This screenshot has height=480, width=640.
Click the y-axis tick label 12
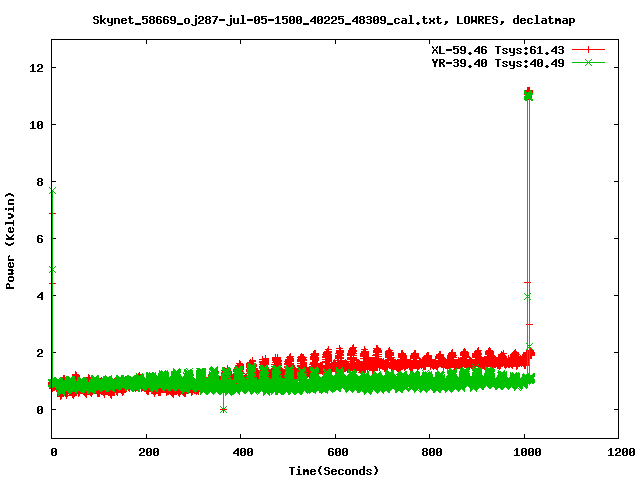click(36, 68)
